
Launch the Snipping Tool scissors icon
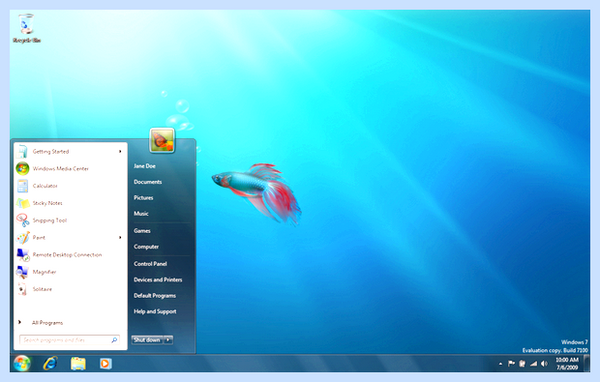pyautogui.click(x=23, y=220)
